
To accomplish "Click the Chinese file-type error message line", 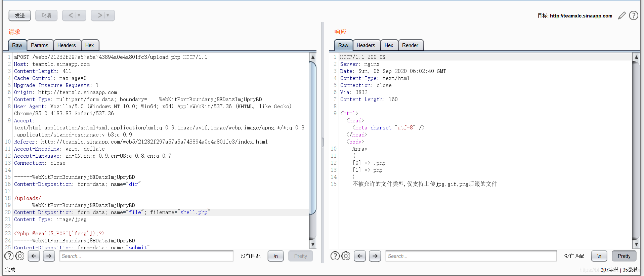I will pyautogui.click(x=425, y=184).
